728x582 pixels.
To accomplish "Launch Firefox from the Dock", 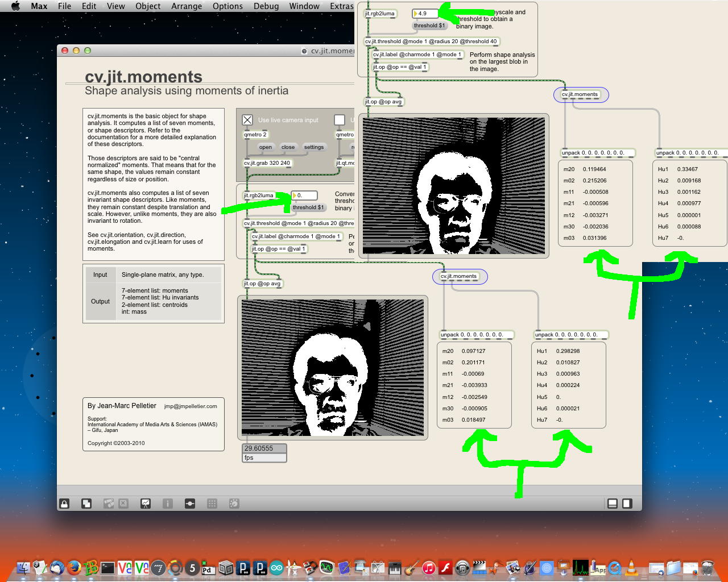I will (x=74, y=567).
